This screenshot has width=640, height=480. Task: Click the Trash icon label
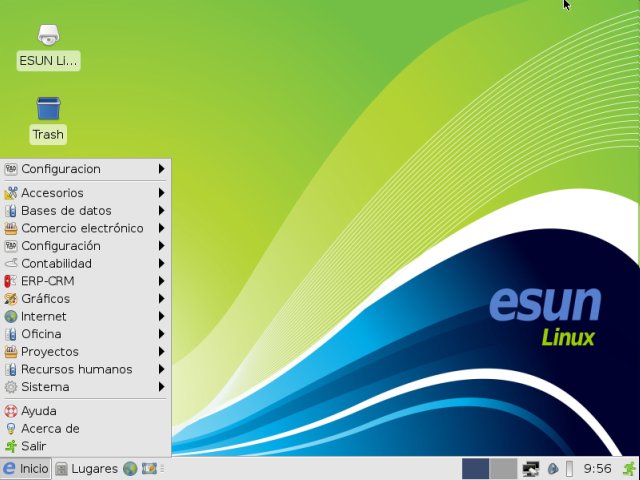point(48,134)
